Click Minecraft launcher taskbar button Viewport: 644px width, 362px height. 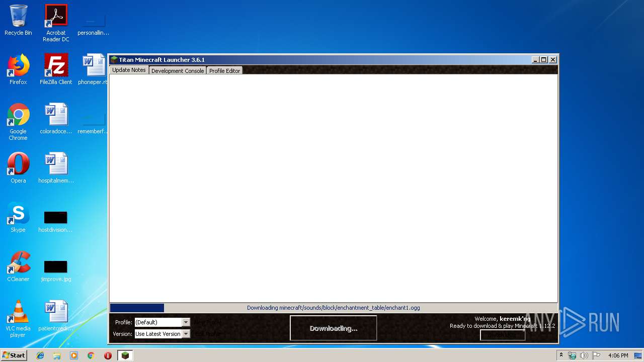pos(125,355)
